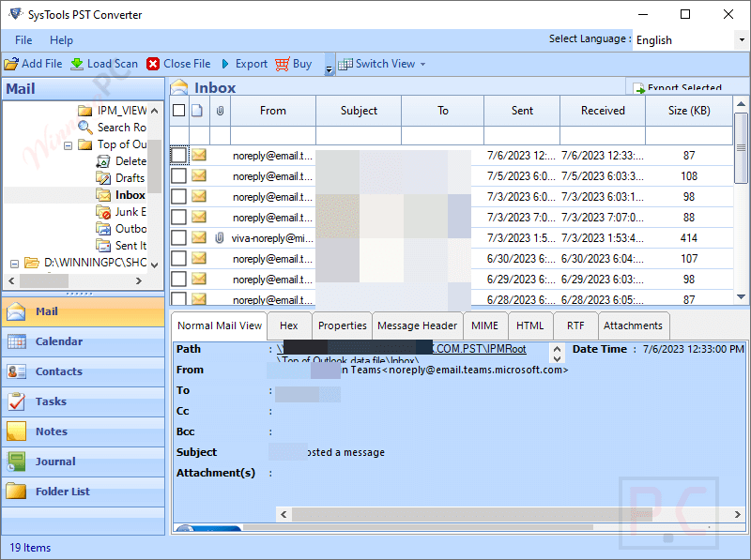Screen dimensions: 751x560
Task: Collapse the Top of Outlook tree node
Action: (x=68, y=145)
